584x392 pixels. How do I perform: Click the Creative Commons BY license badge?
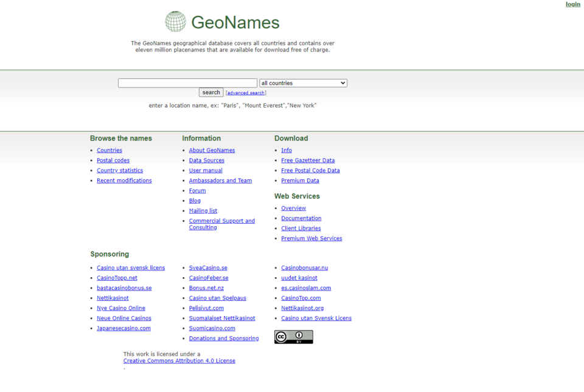293,337
